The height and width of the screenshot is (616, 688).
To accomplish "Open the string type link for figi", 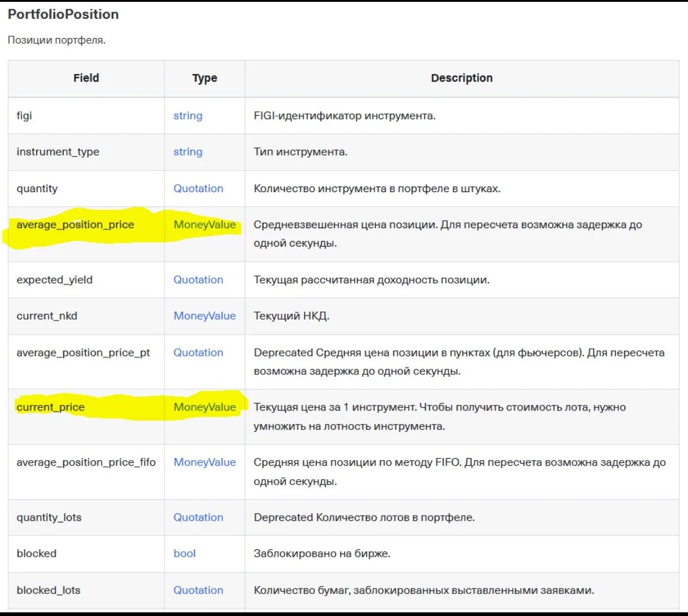I will tap(188, 116).
